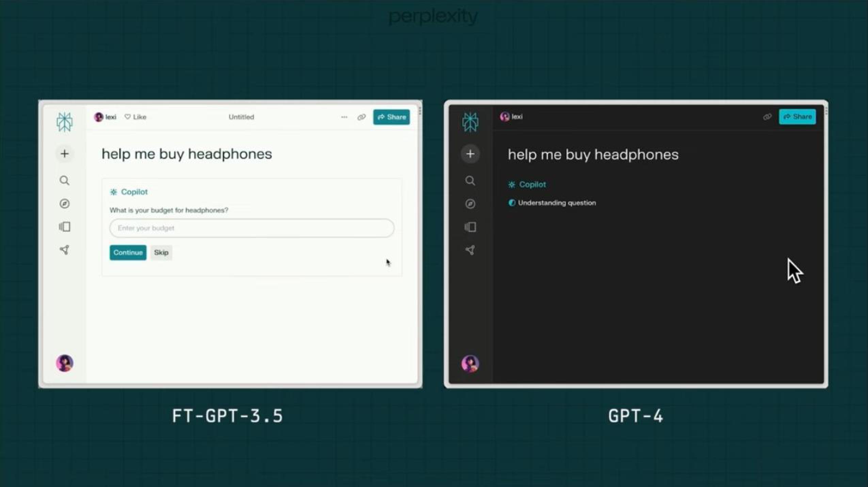
Task: Click the budget input field
Action: point(251,228)
